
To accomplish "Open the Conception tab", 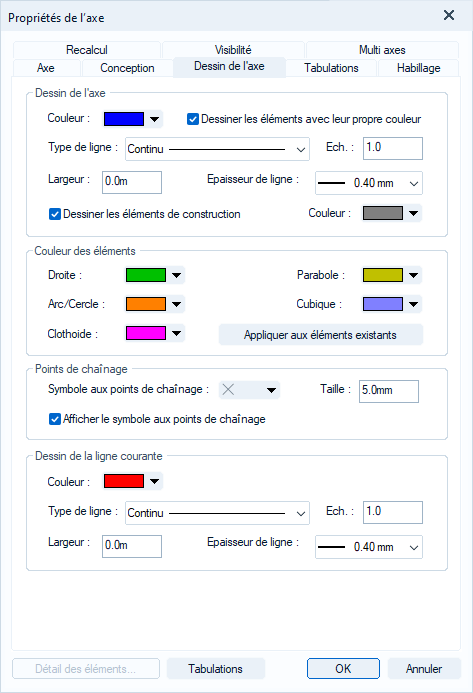I will (127, 68).
